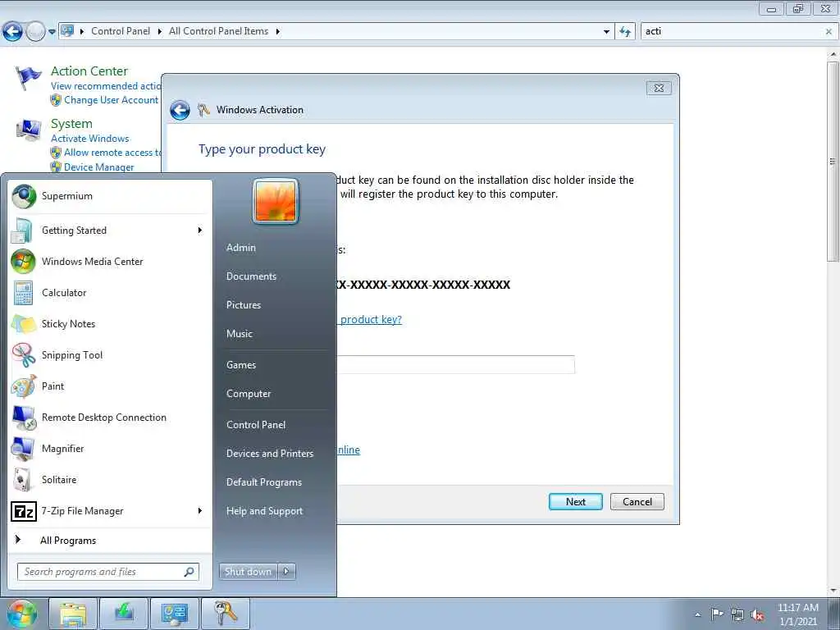
Task: Open Games from the Start menu
Action: coord(241,365)
